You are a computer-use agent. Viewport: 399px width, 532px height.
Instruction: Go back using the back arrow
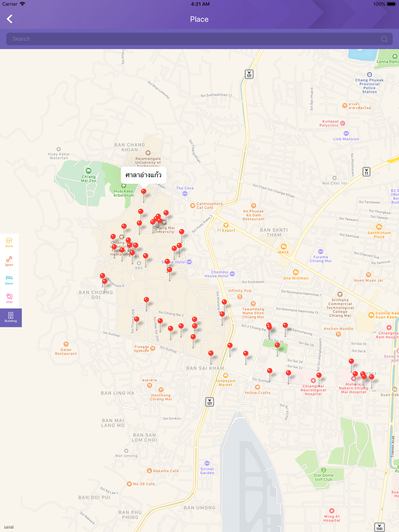(10, 19)
